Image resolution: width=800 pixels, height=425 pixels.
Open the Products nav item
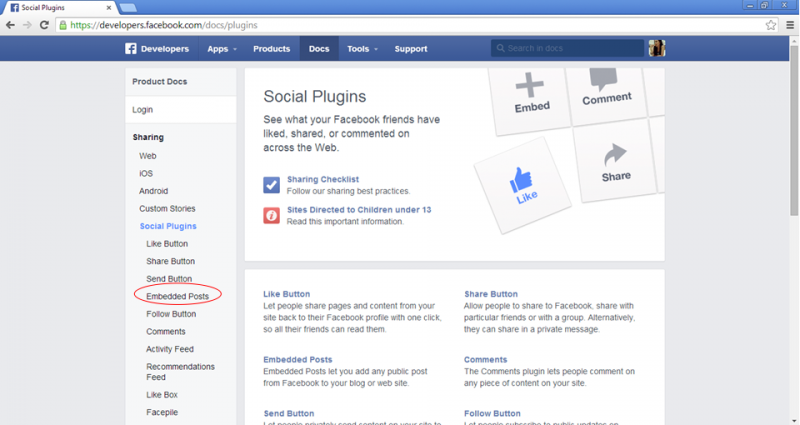coord(271,49)
